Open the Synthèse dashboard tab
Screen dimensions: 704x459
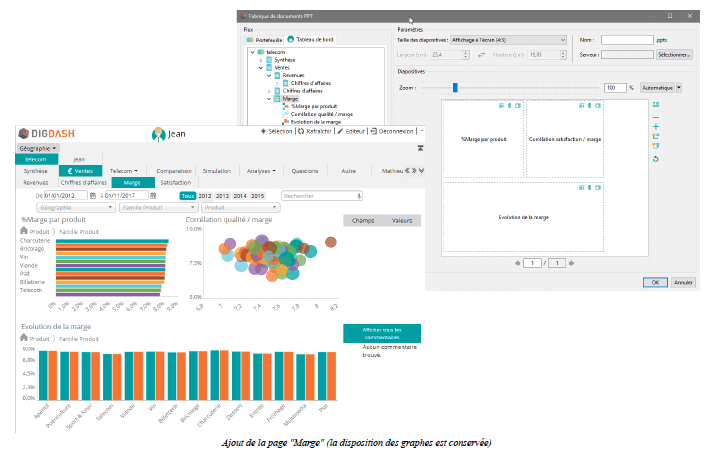[x=35, y=171]
